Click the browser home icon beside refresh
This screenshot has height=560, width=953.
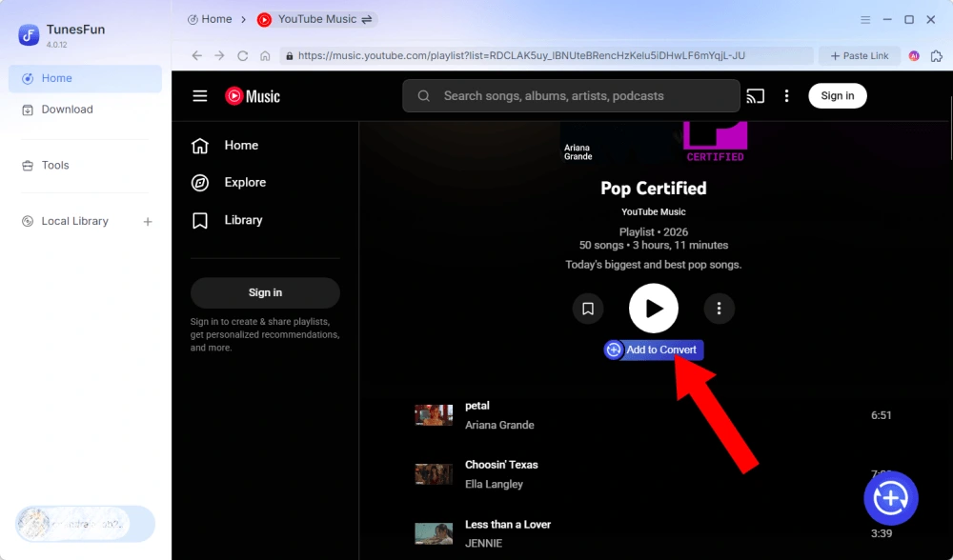click(265, 56)
